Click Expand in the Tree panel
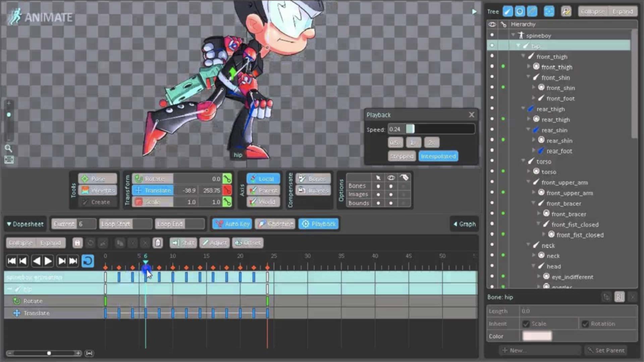644x362 pixels. coord(623,11)
